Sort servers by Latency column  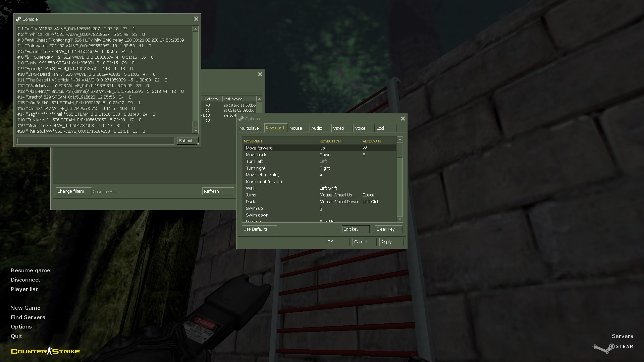pyautogui.click(x=212, y=99)
